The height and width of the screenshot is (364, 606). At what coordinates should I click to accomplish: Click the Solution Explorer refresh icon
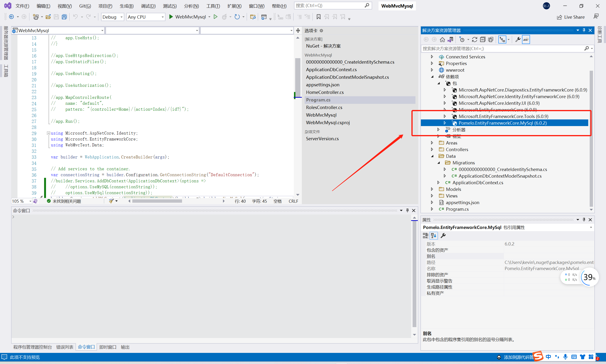click(x=474, y=39)
